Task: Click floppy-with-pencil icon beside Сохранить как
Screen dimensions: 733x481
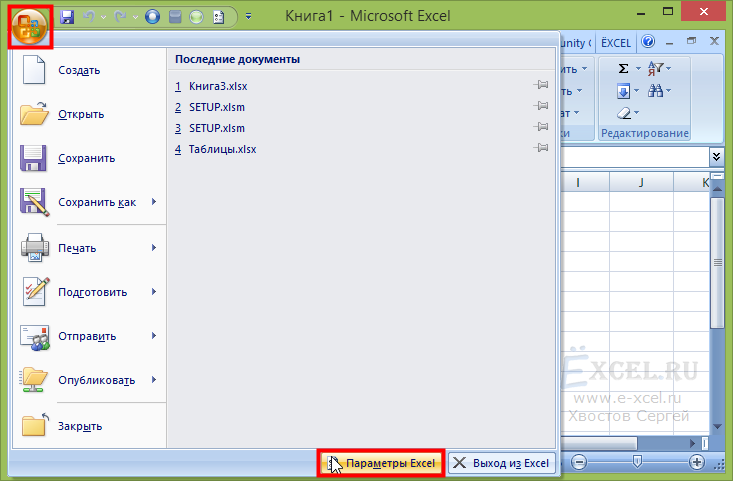Action: (x=35, y=202)
